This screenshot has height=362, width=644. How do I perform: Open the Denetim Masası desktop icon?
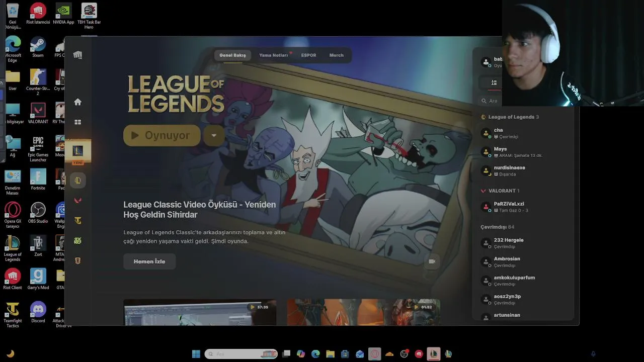click(13, 182)
